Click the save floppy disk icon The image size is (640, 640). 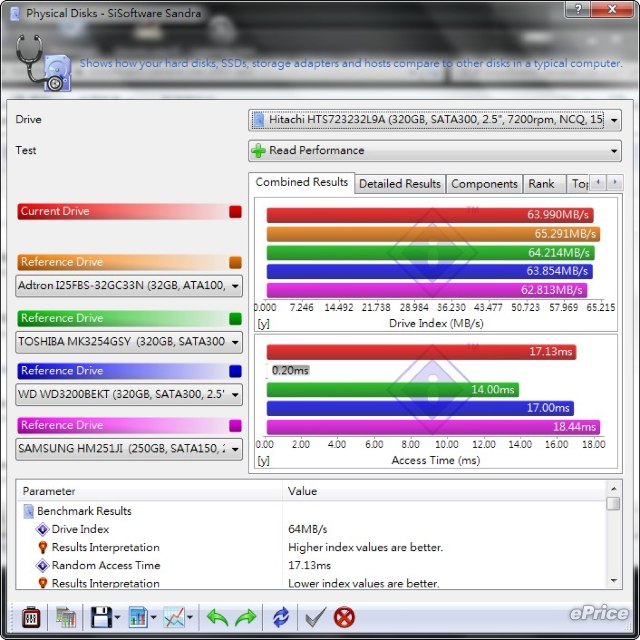tap(99, 617)
